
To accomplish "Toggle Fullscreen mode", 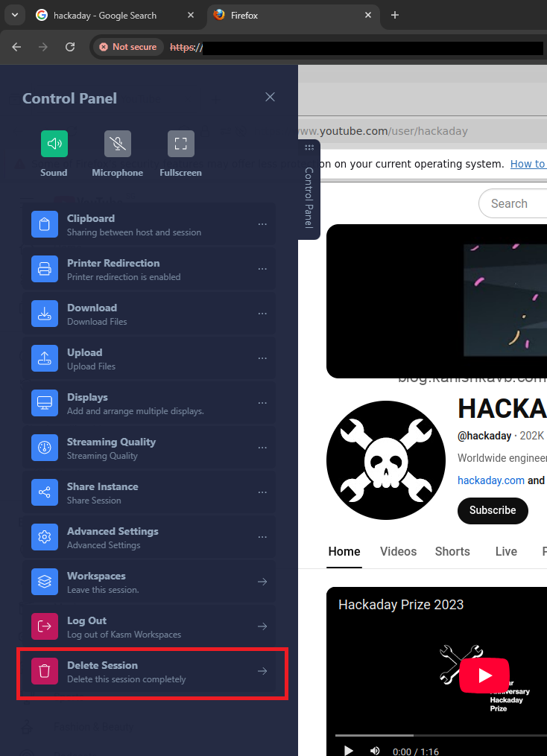I will (180, 144).
